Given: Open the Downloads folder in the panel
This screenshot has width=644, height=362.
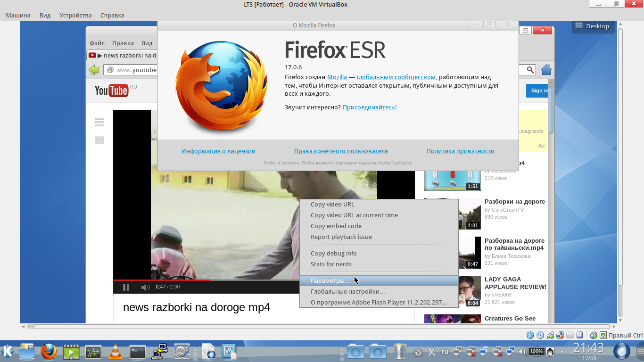Looking at the screenshot, I should click(378, 352).
